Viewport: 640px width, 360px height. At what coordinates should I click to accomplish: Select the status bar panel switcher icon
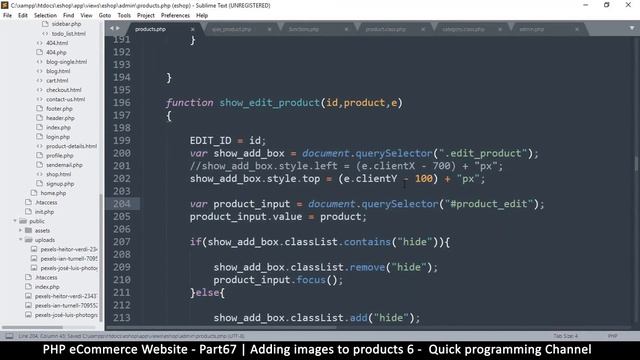9,336
